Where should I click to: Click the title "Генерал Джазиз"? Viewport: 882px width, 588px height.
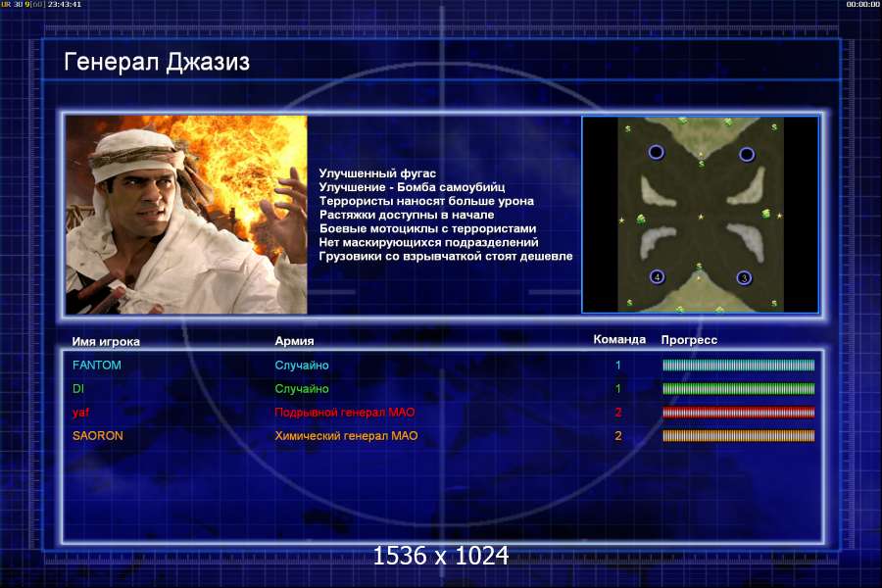(x=157, y=62)
